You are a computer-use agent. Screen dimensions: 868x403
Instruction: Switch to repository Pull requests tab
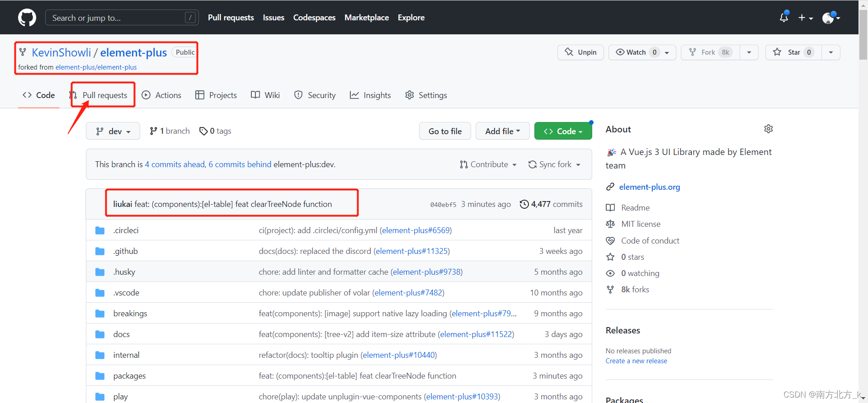(99, 95)
